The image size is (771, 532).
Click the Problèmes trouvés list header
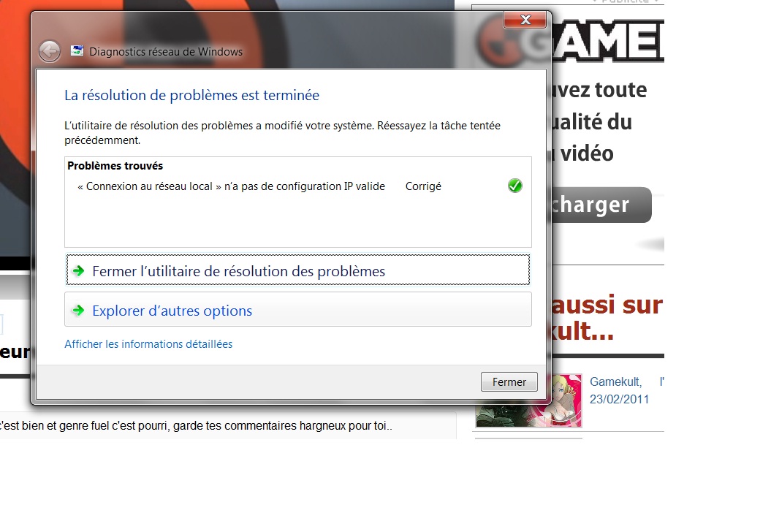coord(114,166)
